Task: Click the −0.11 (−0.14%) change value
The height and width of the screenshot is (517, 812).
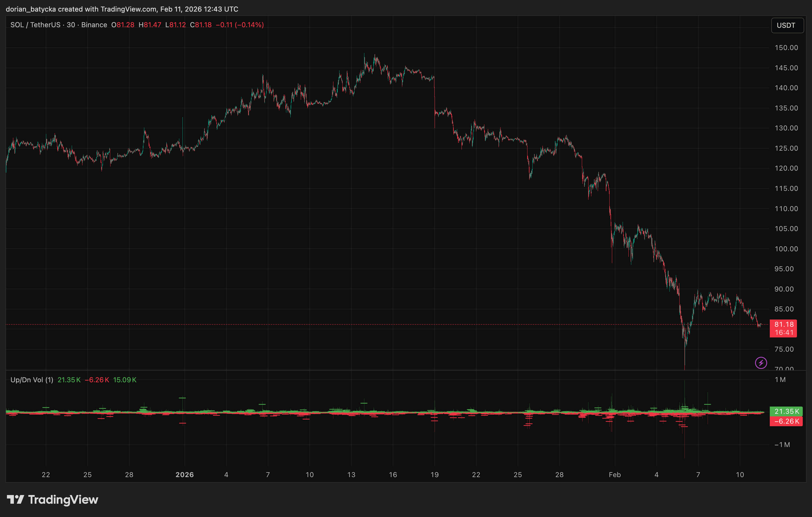Action: coord(240,25)
